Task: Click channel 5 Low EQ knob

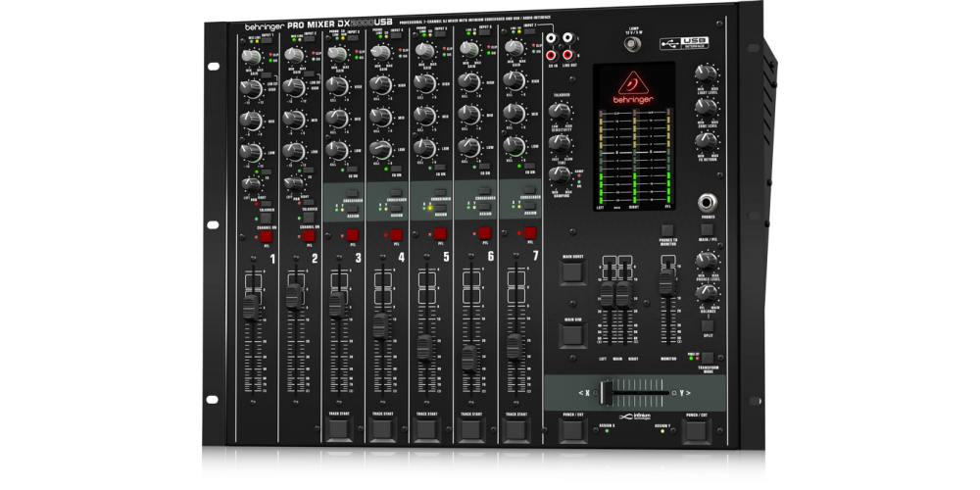Action: (424, 148)
